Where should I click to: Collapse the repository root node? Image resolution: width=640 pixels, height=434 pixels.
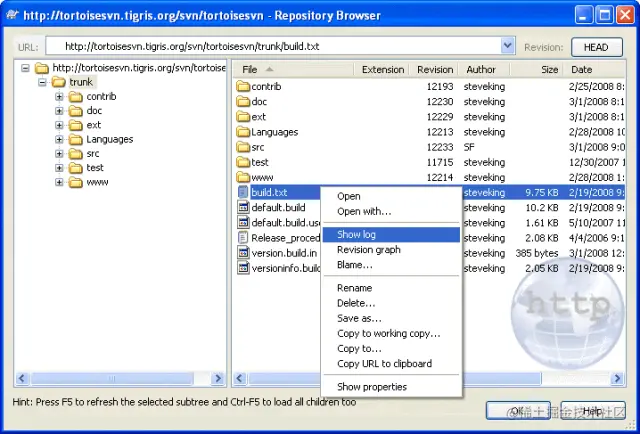[25, 68]
